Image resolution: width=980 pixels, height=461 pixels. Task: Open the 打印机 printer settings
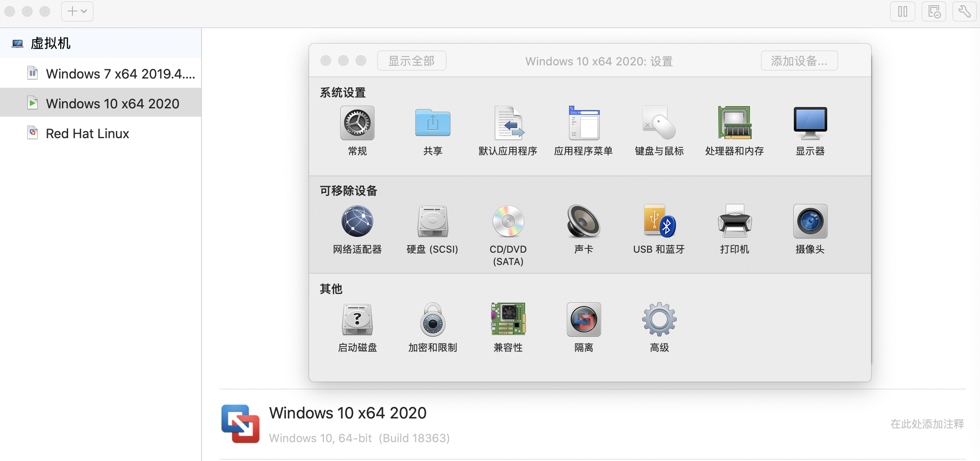pyautogui.click(x=735, y=222)
